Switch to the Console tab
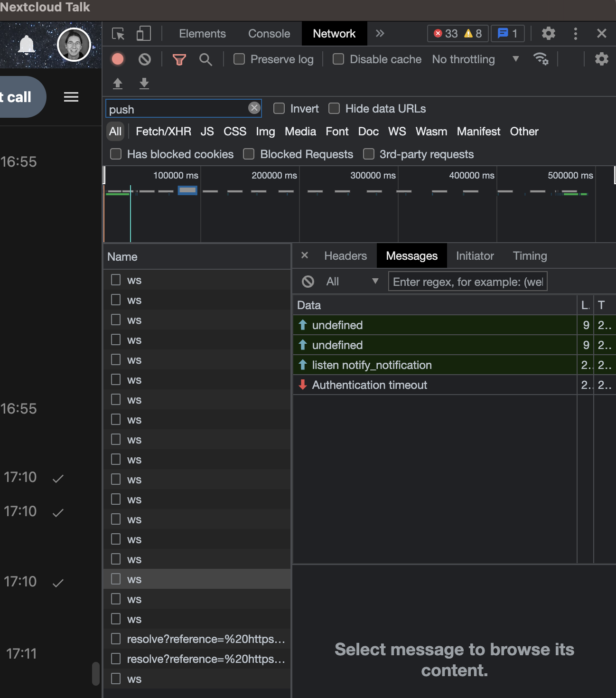616x698 pixels. pos(269,34)
